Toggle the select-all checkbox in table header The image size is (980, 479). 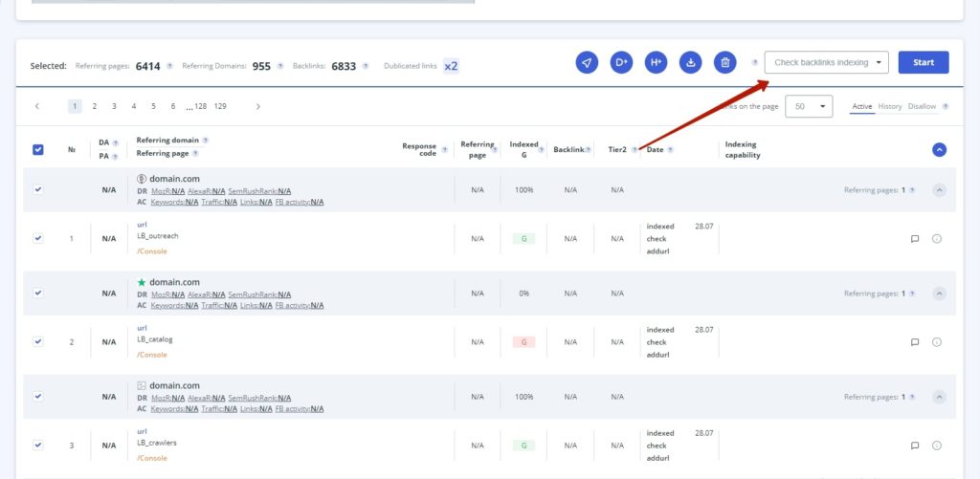pos(38,149)
